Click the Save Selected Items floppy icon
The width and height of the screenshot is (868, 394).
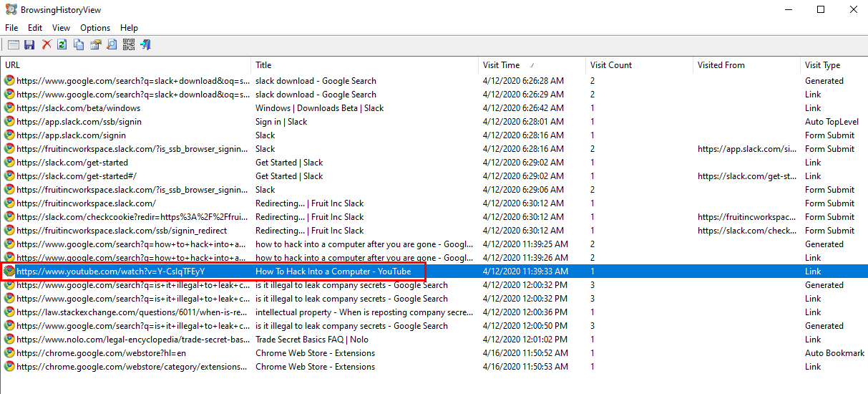click(29, 45)
